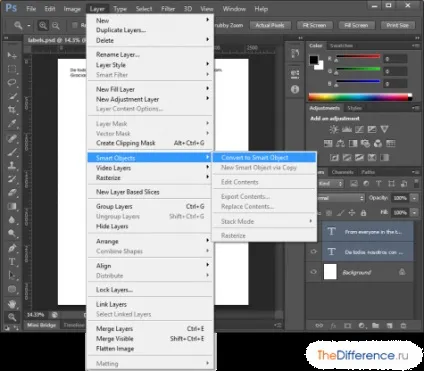Screen dimensions: 424x371
Task: Turn layer filtering switch on or off
Action: (416, 183)
